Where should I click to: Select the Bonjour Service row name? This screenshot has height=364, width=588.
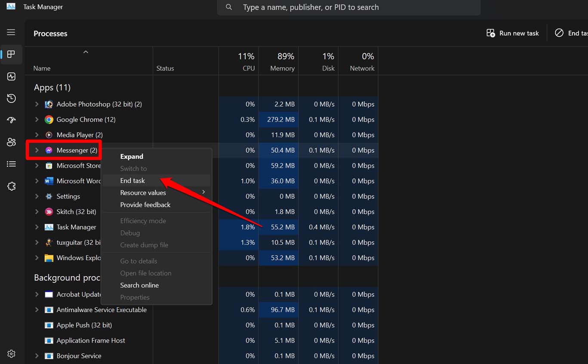[x=79, y=356]
